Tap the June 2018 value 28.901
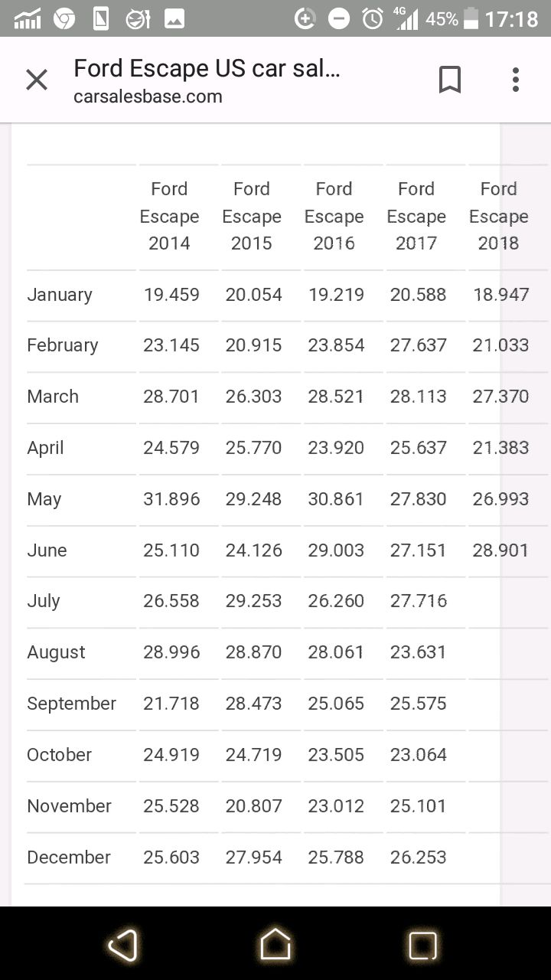 click(500, 550)
